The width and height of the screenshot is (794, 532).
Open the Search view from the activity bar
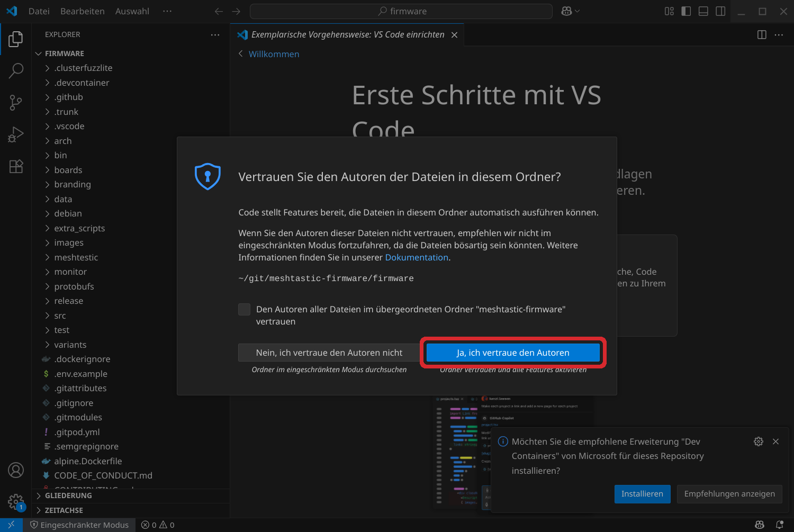pos(16,70)
